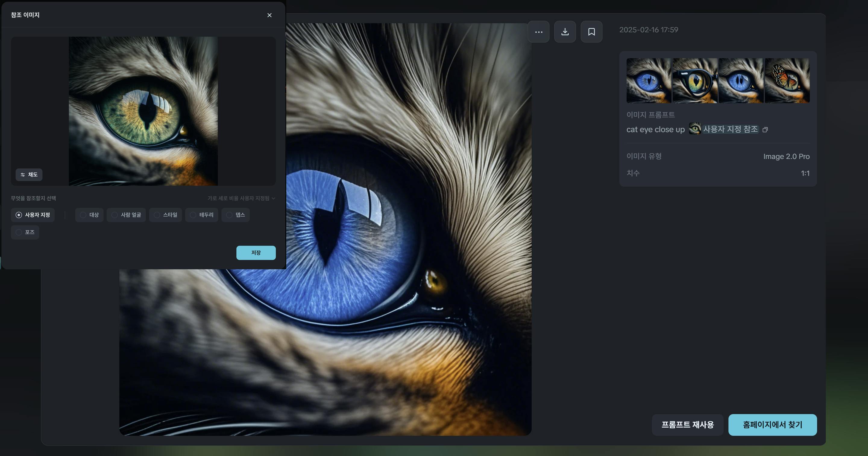Select the 사람 얼굴 reference option
The image size is (868, 456).
[126, 215]
